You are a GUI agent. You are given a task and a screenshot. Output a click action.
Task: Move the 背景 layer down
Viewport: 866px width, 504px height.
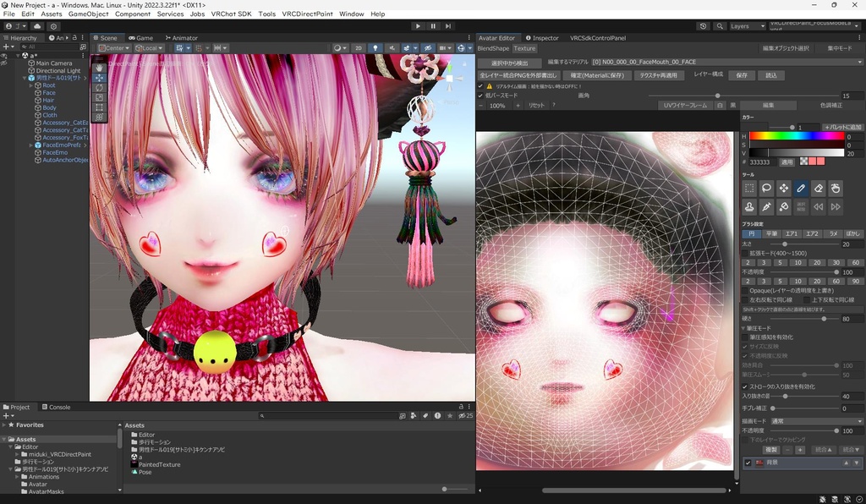(856, 463)
